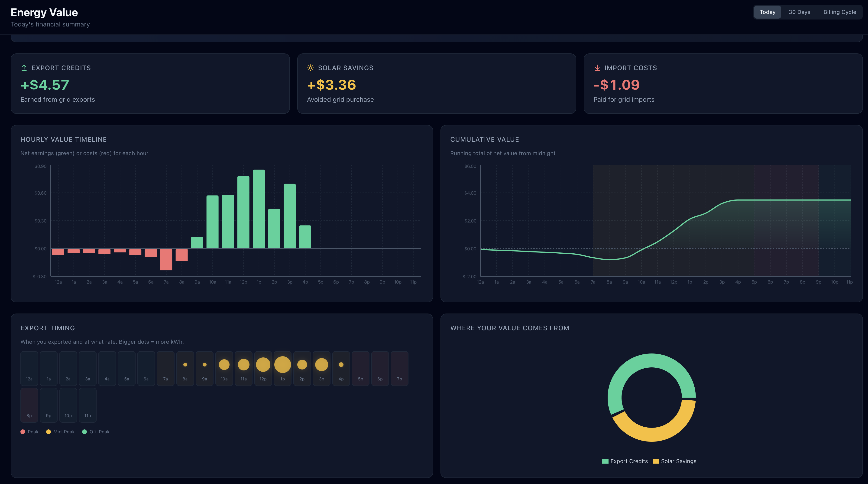The image size is (868, 484).
Task: Click the Off-Peak legend dot icon
Action: pyautogui.click(x=84, y=431)
